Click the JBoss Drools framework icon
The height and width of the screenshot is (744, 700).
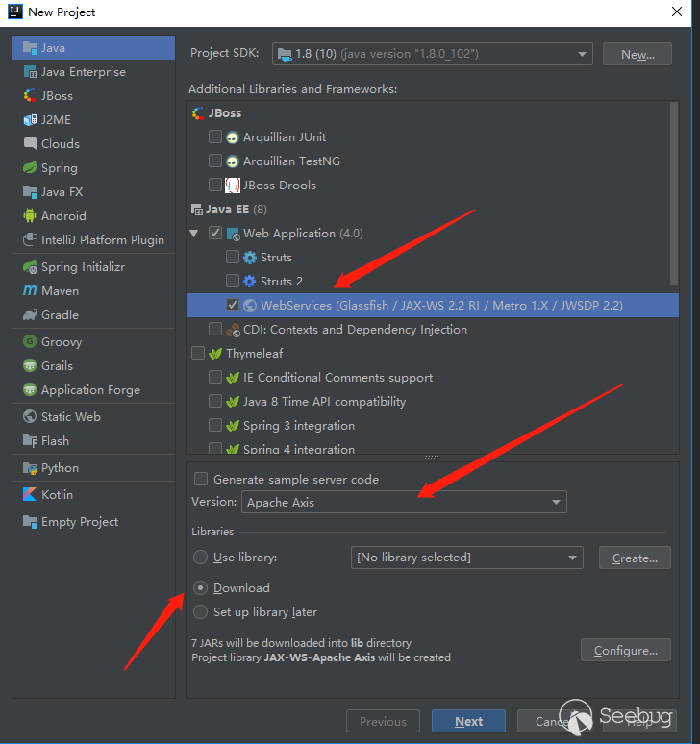coord(232,186)
